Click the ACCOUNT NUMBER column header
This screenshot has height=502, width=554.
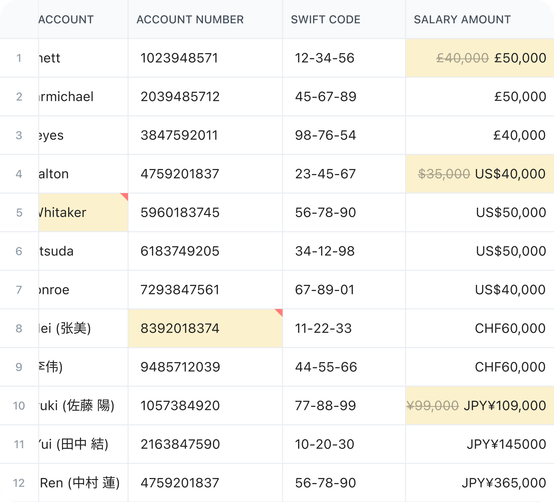pos(205,19)
